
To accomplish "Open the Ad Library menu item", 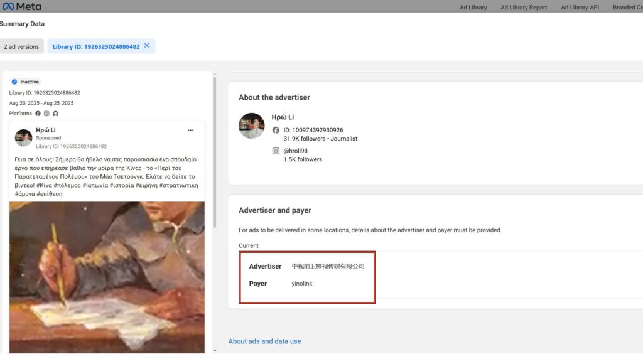I will click(473, 8).
